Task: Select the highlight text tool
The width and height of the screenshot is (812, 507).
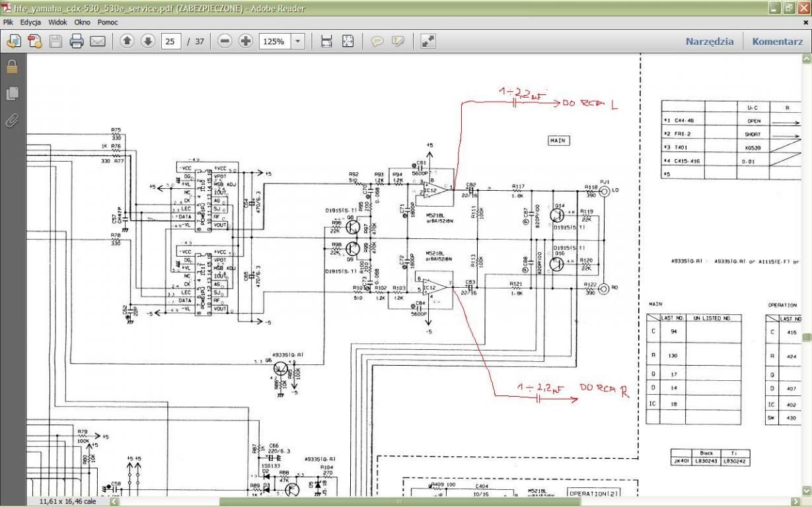Action: [398, 42]
